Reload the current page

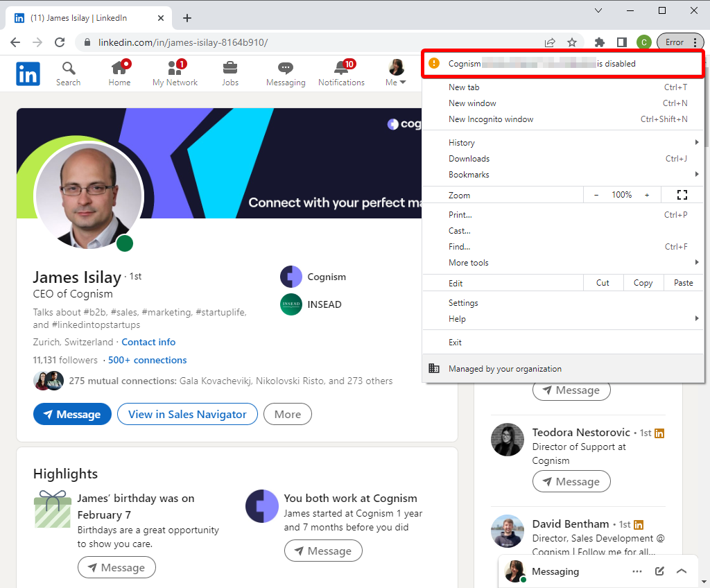tap(60, 42)
